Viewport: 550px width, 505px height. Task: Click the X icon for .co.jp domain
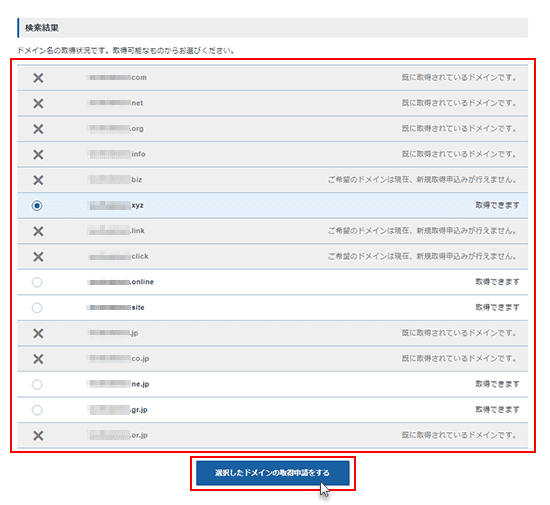[38, 359]
